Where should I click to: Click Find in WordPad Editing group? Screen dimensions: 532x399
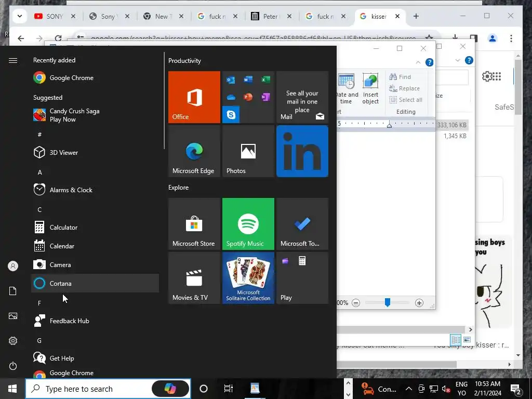tap(400, 77)
